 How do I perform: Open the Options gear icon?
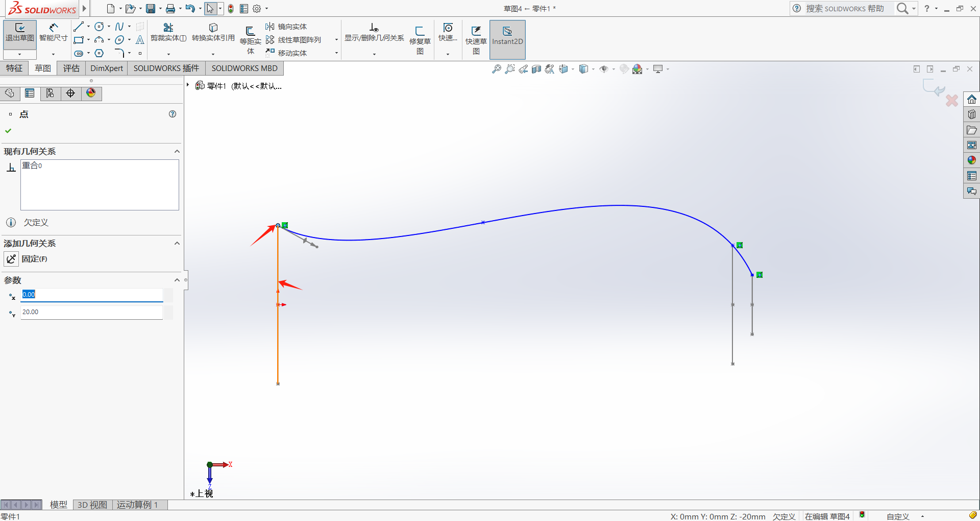click(257, 9)
